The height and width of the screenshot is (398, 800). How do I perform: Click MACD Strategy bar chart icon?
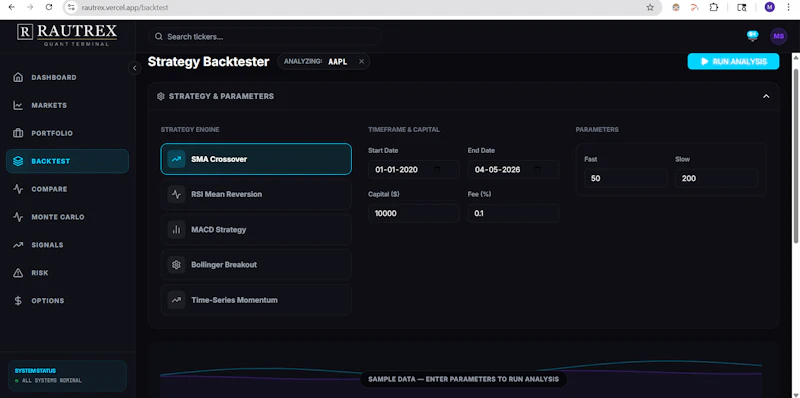pos(177,230)
